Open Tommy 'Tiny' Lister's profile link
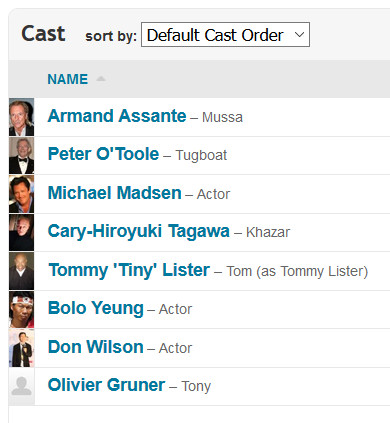390x423 pixels. [129, 270]
